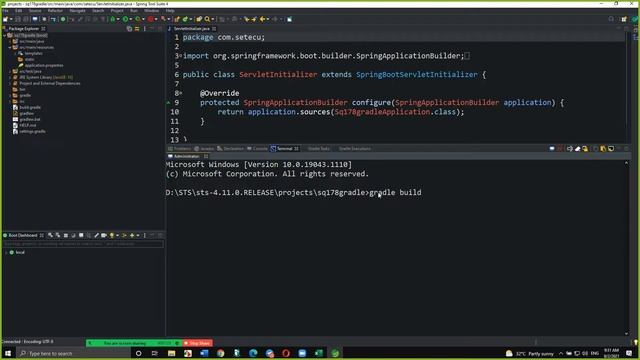Expand the src/main/java folder
640x360 pixels.
(x=10, y=41)
